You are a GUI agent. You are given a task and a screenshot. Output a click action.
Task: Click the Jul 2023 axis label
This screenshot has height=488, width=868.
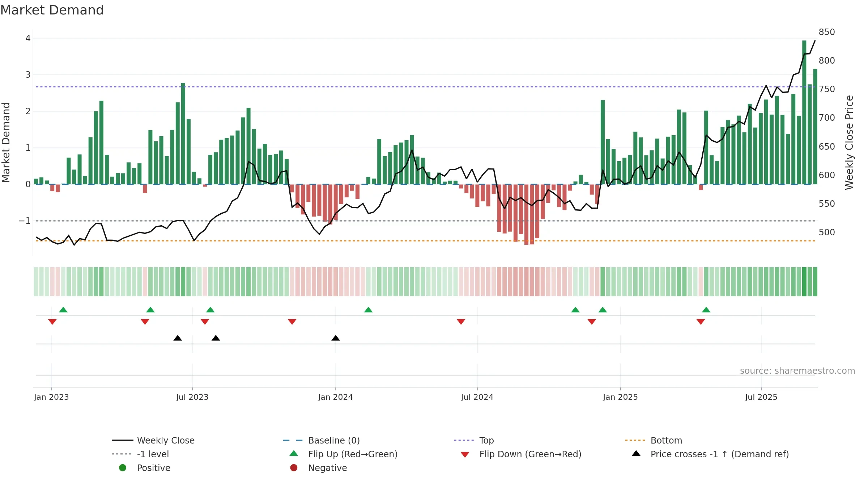[192, 397]
